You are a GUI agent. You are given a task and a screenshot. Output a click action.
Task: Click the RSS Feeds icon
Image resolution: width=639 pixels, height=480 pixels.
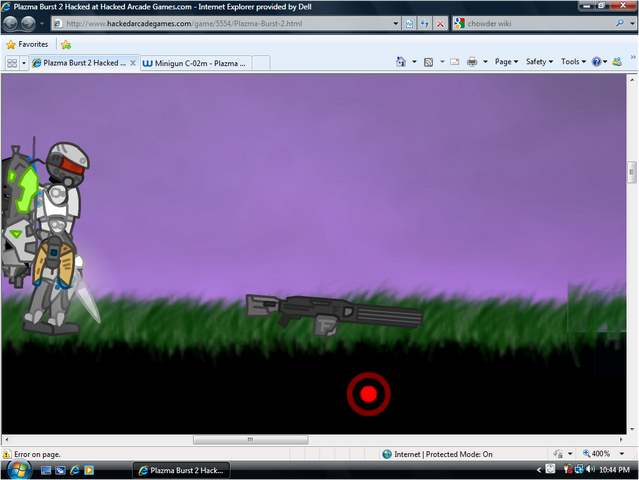428,62
